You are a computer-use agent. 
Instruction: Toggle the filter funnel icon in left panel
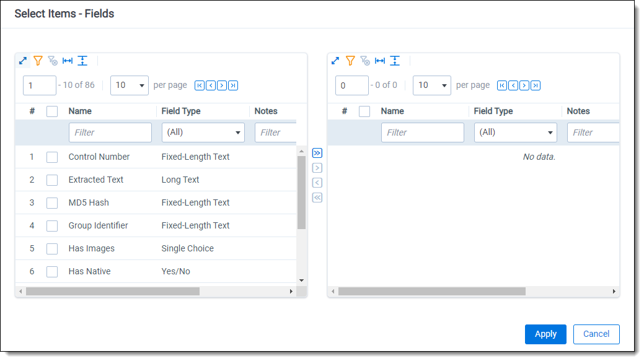coord(38,61)
